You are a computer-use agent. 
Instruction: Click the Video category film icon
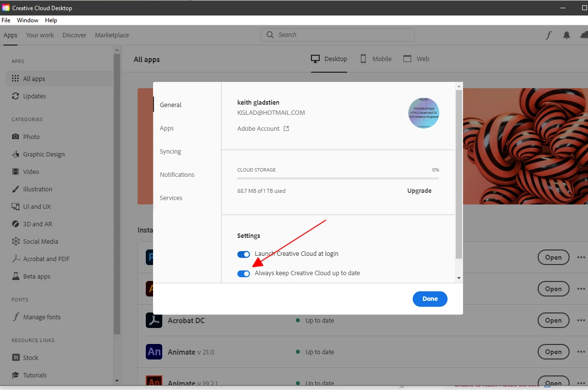[15, 172]
